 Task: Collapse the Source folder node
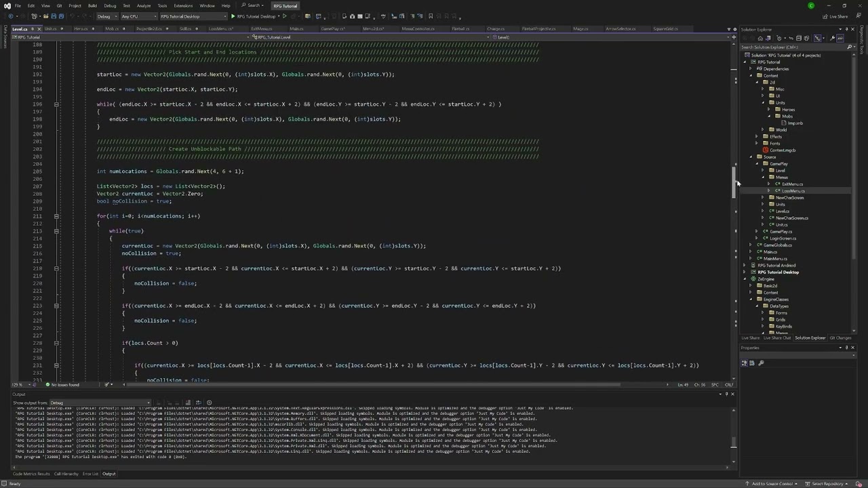click(x=751, y=157)
